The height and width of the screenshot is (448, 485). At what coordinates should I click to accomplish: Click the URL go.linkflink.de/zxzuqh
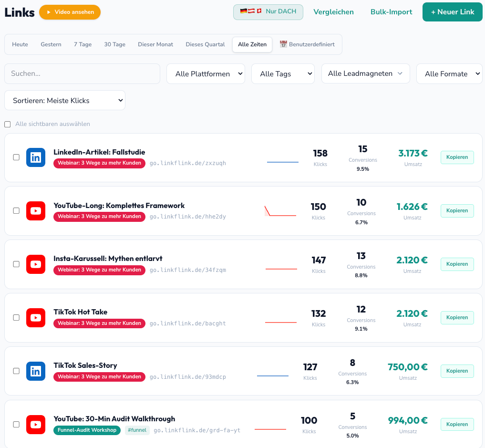pyautogui.click(x=188, y=163)
